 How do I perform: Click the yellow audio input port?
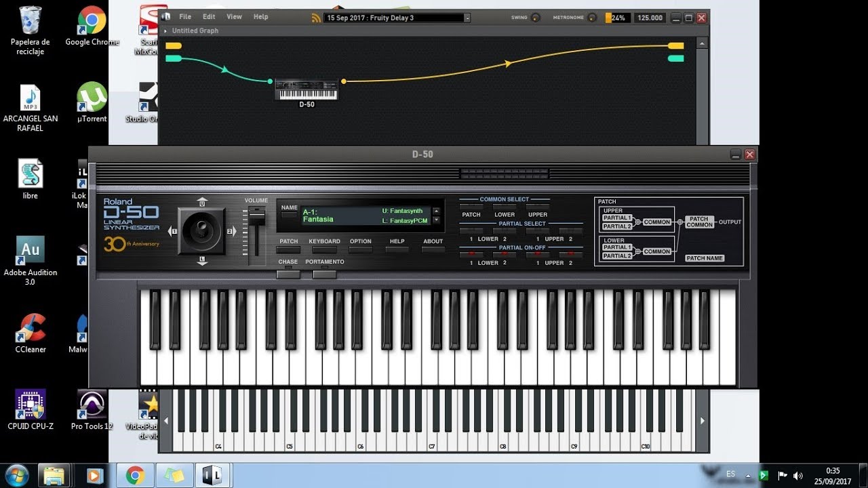click(174, 46)
